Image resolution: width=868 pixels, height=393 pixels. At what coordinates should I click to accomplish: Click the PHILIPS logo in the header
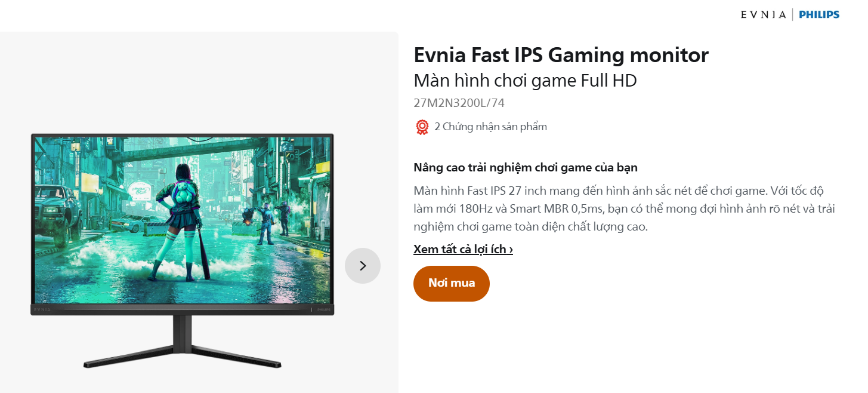819,14
